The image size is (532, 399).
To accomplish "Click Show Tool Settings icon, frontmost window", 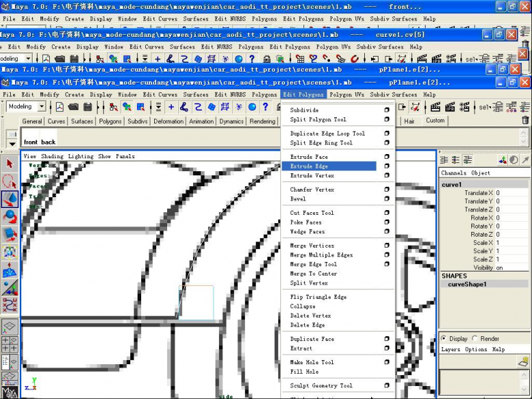I will (512, 107).
